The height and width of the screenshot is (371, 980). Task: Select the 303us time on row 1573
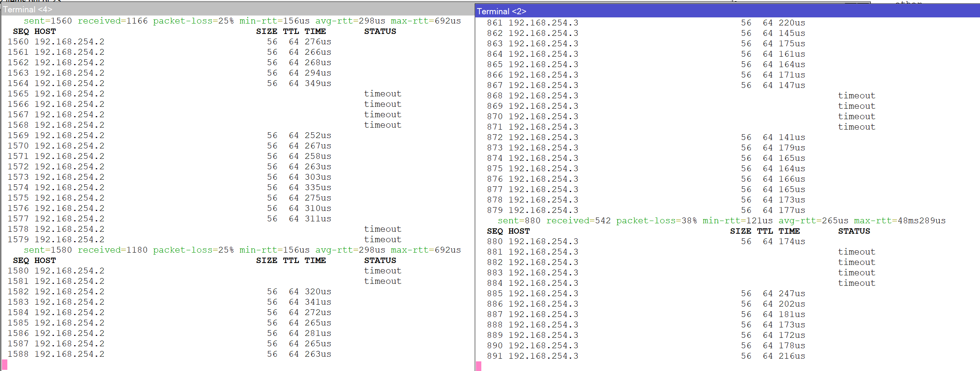tap(318, 177)
